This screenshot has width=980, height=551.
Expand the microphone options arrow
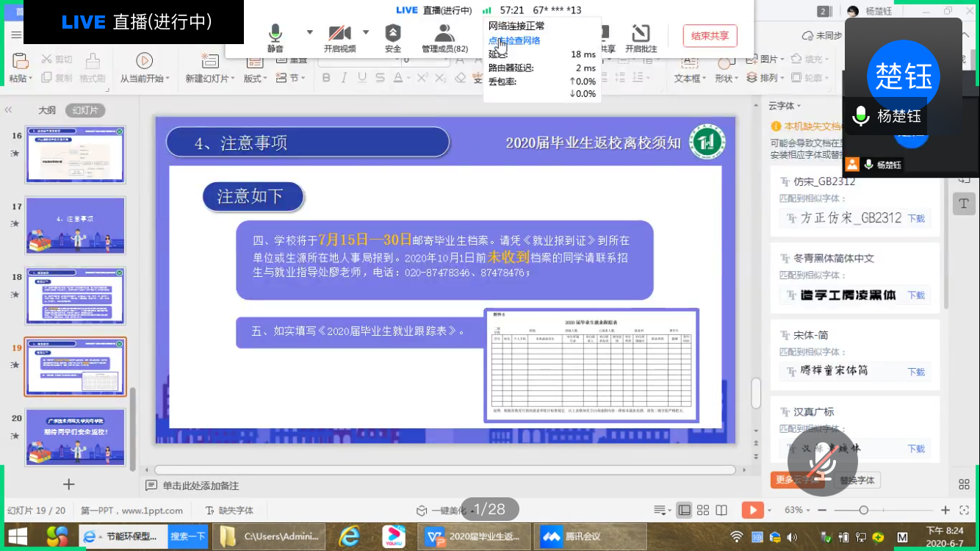[309, 32]
